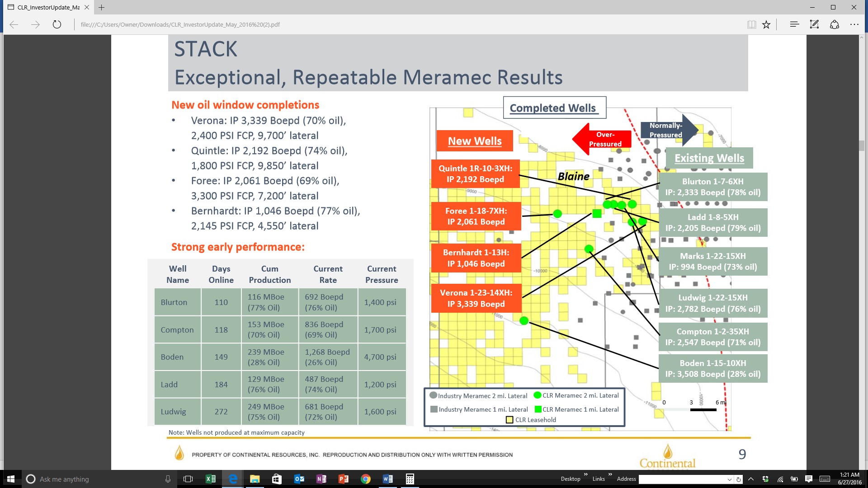This screenshot has height=488, width=868.
Task: Open the Dropbox tray icon
Action: (765, 479)
